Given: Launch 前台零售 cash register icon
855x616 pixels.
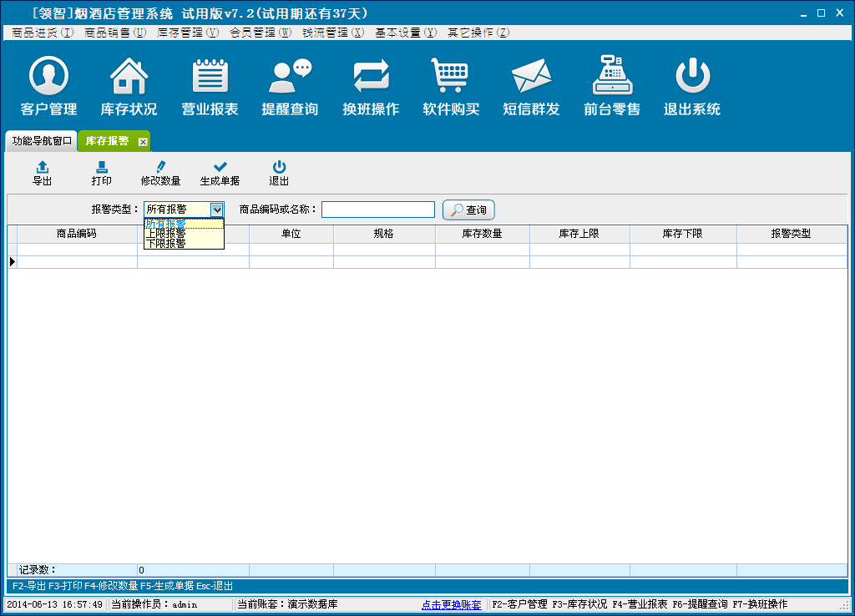Looking at the screenshot, I should coord(612,78).
